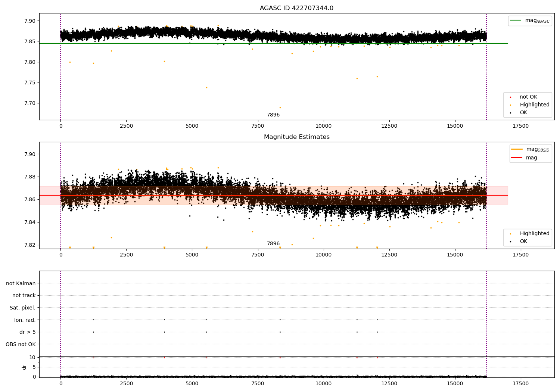Click the 'not Kalman' row label
The width and height of the screenshot is (560, 392).
(x=21, y=283)
